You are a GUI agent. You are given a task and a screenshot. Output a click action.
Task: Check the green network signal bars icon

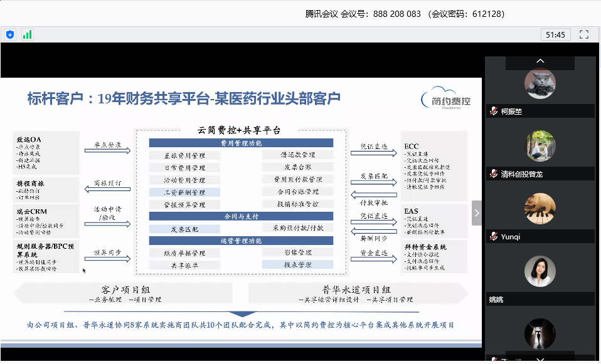pos(27,34)
